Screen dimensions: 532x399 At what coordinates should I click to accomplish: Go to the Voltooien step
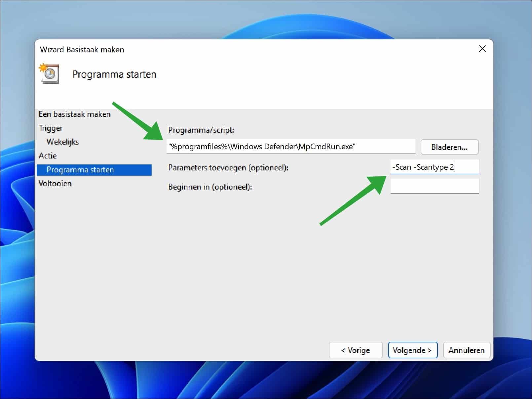55,183
